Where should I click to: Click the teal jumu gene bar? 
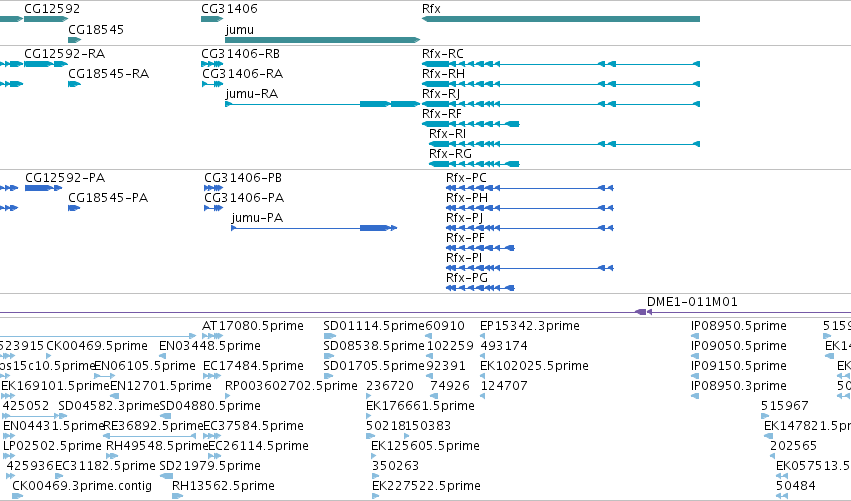point(322,40)
